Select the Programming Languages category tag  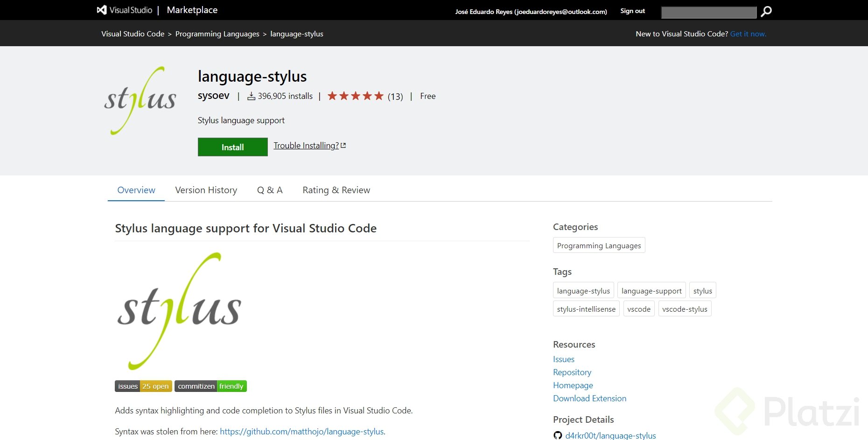pos(599,245)
